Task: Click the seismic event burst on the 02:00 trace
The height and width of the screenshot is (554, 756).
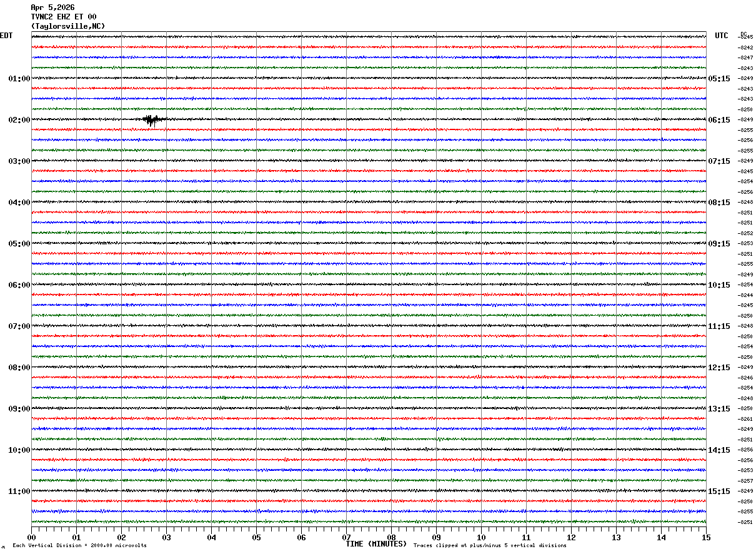Action: 153,120
